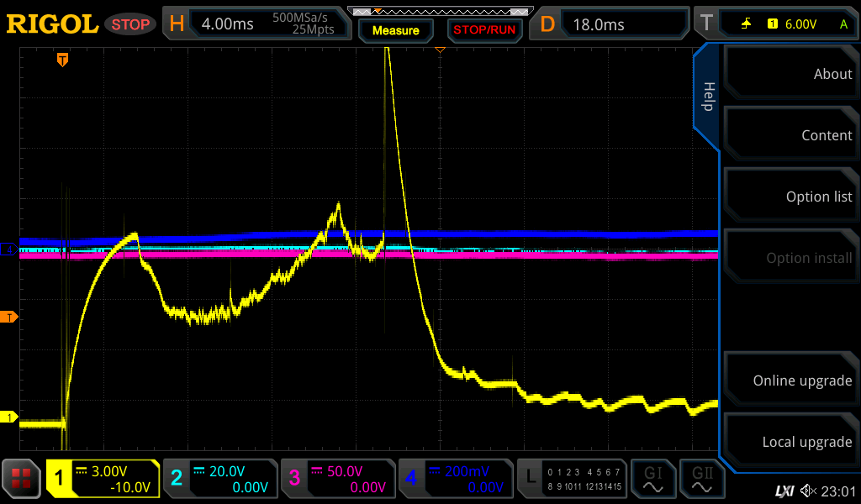Tap the LXI network status icon
Viewport: 861px width, 504px height.
(x=784, y=491)
